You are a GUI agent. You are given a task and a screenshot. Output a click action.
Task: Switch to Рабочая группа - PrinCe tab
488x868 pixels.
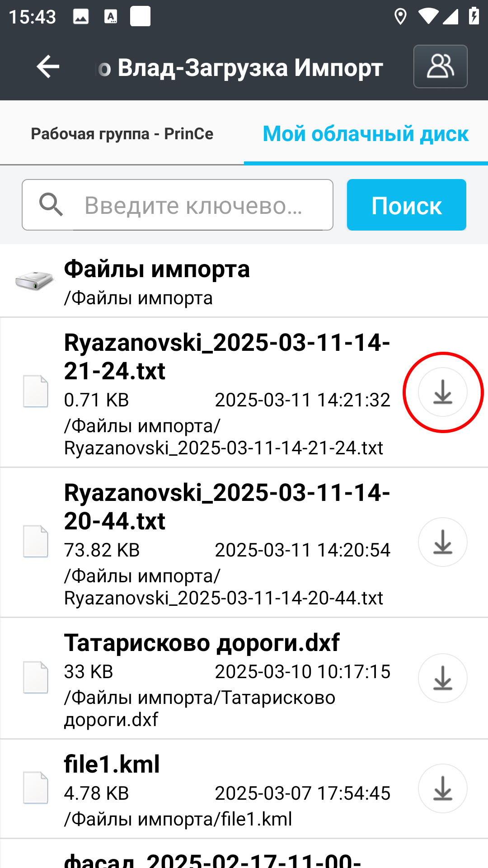click(122, 134)
